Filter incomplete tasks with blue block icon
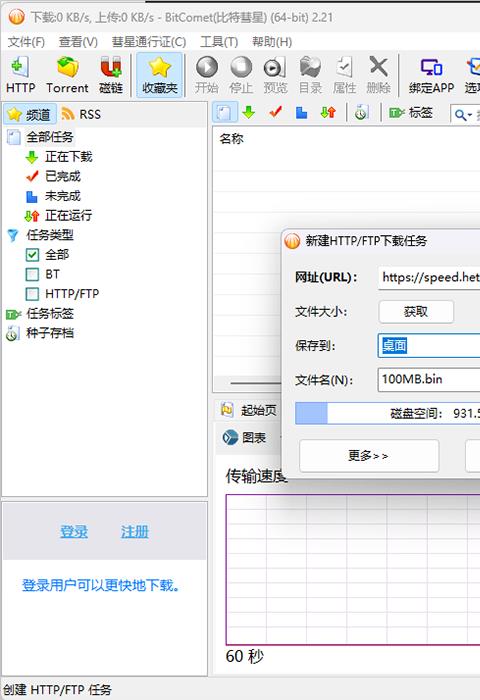Screen dimensions: 480x700 coord(302,112)
